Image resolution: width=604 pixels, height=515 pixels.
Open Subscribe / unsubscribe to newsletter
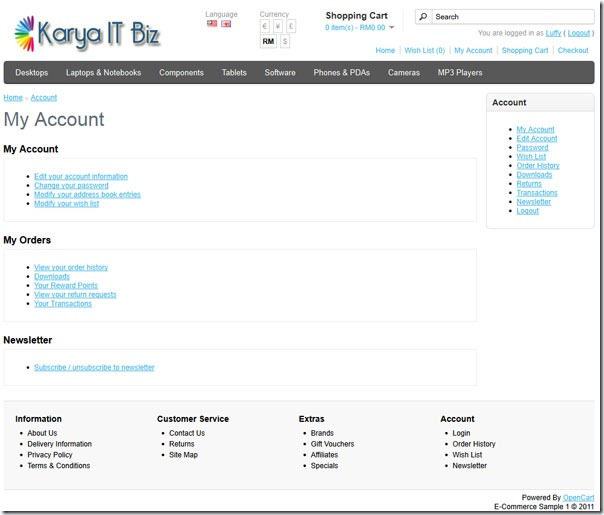(x=94, y=367)
